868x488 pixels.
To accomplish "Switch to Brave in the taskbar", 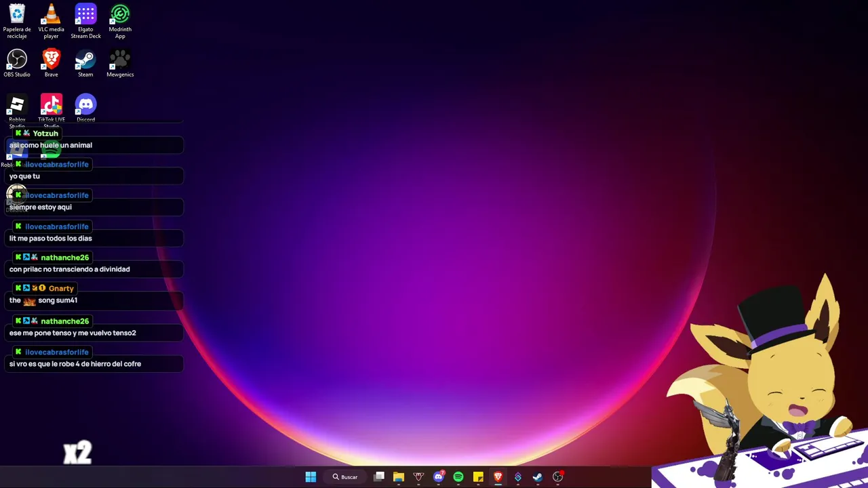I will click(498, 477).
